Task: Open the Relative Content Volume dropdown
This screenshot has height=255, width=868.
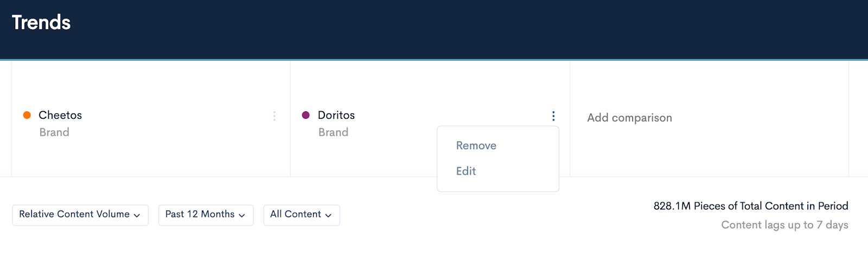Action: pos(80,215)
